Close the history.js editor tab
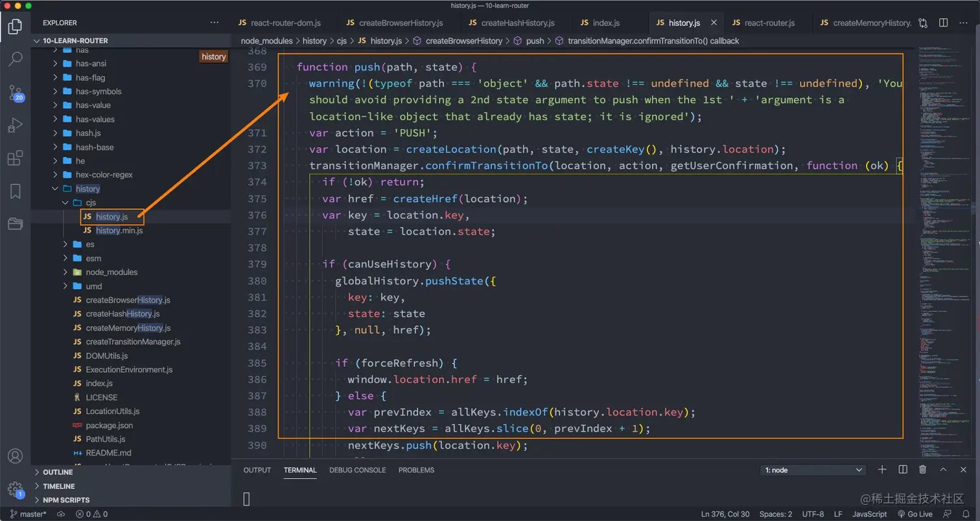The width and height of the screenshot is (980, 521). coord(714,23)
